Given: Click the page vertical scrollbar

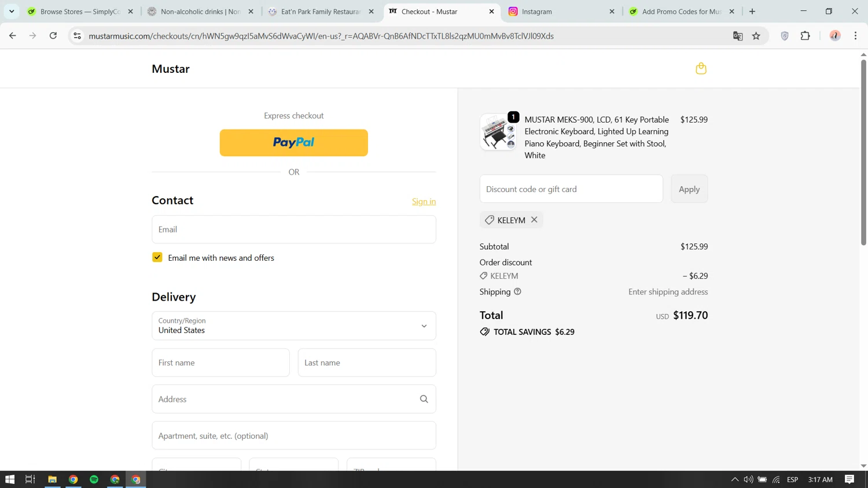Looking at the screenshot, I should (x=863, y=153).
